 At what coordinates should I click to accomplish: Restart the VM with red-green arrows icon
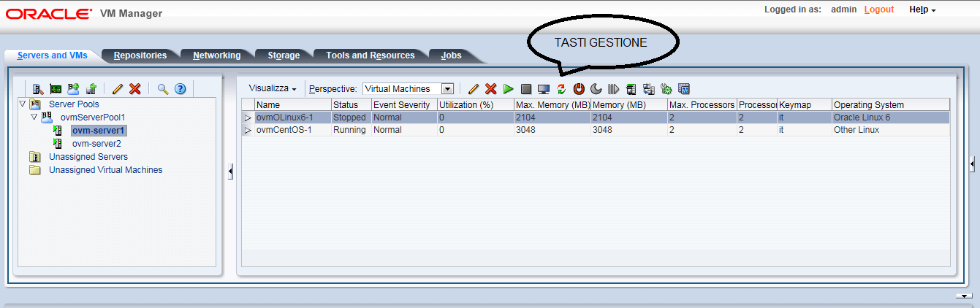pyautogui.click(x=561, y=89)
